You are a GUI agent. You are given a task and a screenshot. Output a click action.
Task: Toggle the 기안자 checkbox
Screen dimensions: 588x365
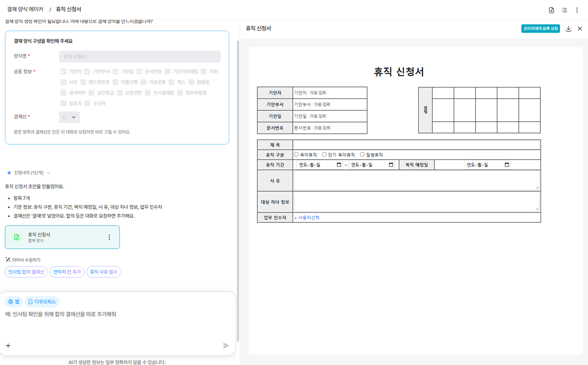[64, 71]
